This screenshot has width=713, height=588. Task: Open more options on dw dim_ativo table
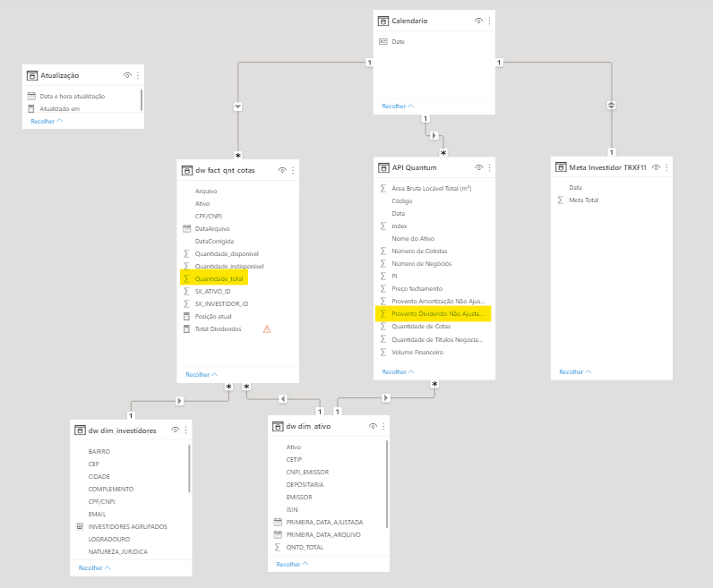coord(383,426)
